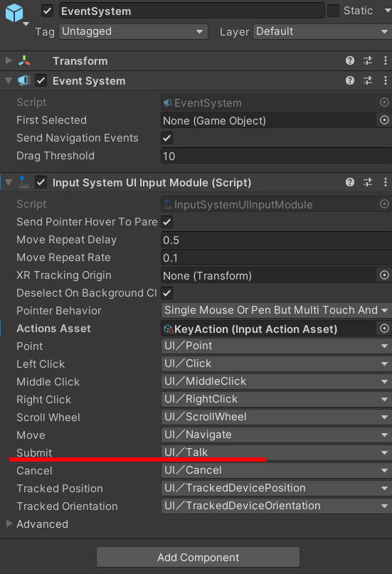392x574 pixels.
Task: Open object picker for First Selected field
Action: pyautogui.click(x=384, y=120)
